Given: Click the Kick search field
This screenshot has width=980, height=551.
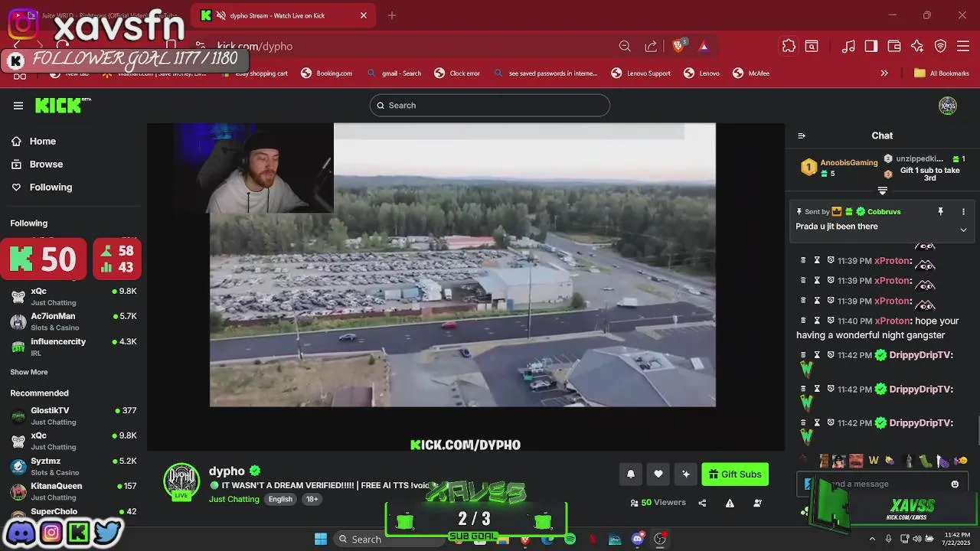Looking at the screenshot, I should 490,106.
